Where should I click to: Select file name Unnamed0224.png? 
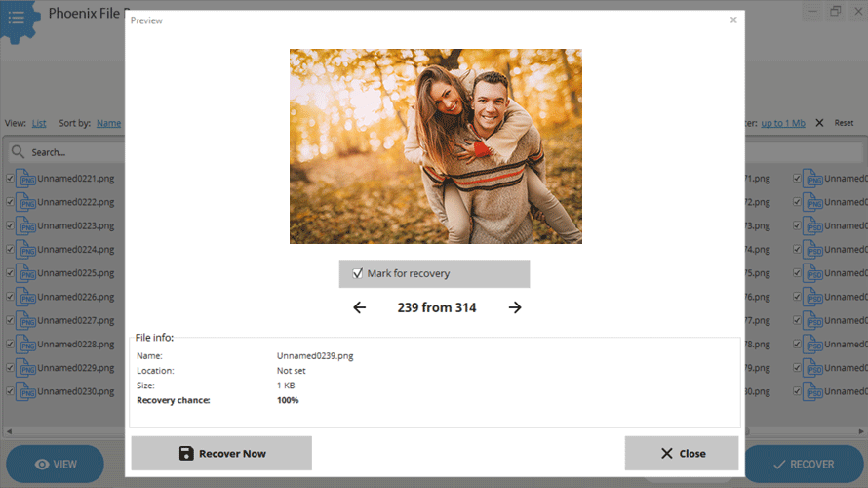point(76,249)
